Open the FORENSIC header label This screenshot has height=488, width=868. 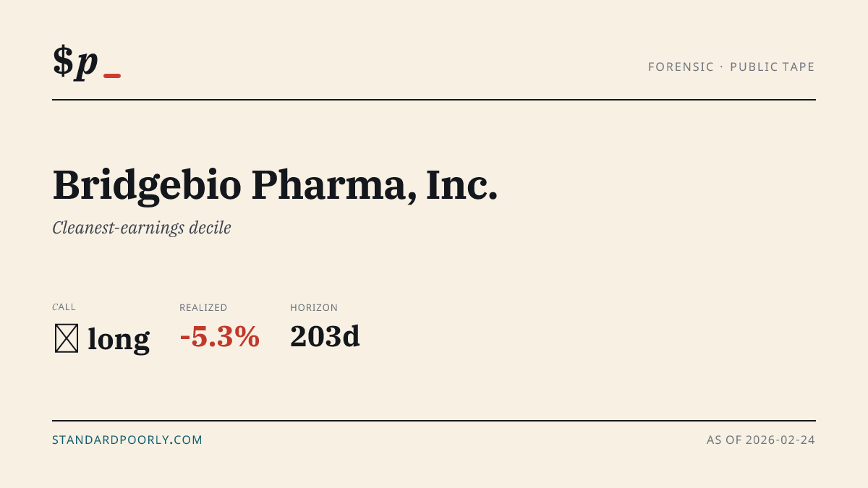(x=681, y=67)
